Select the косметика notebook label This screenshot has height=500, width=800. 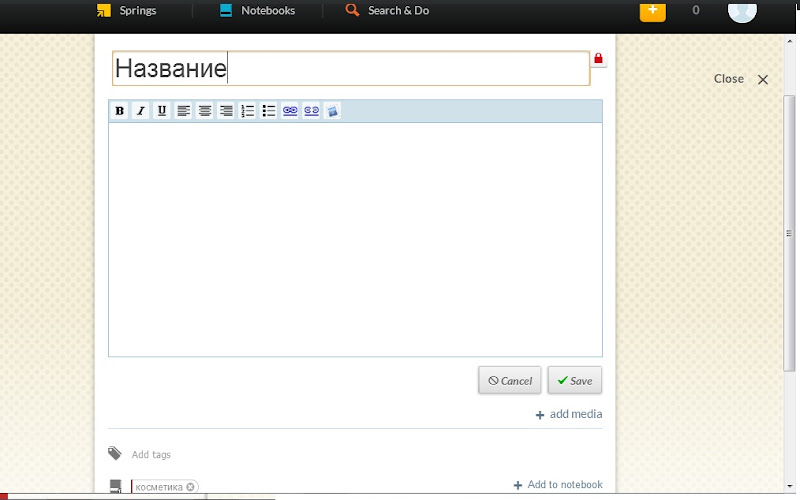tap(159, 487)
